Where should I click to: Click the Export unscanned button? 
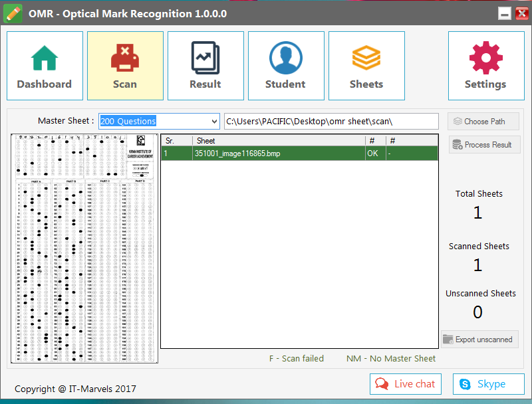[479, 340]
